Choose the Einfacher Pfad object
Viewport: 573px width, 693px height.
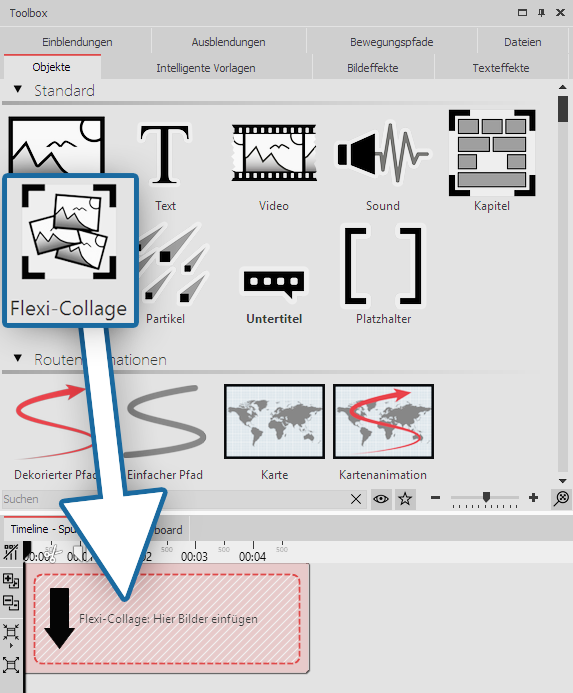(x=164, y=422)
